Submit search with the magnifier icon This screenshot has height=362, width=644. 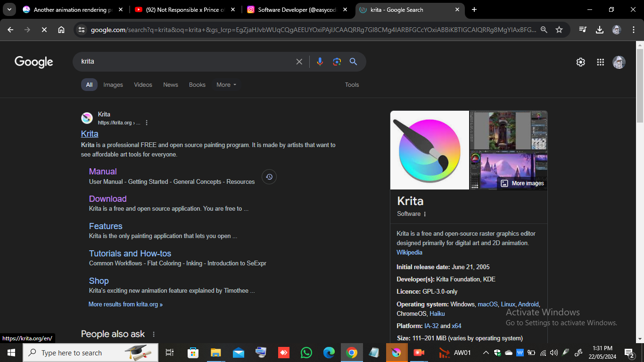(353, 62)
